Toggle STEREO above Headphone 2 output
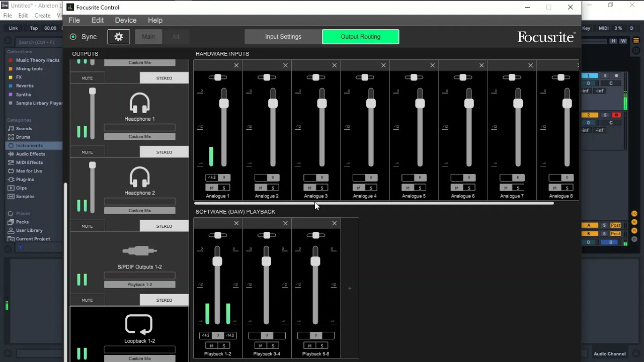Screen dimensions: 644x362 [x=164, y=152]
